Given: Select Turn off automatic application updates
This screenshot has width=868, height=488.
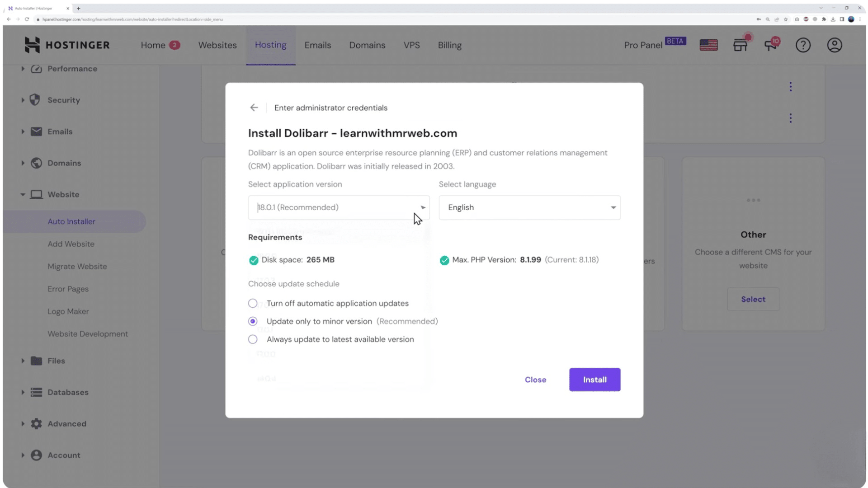Looking at the screenshot, I should [253, 303].
